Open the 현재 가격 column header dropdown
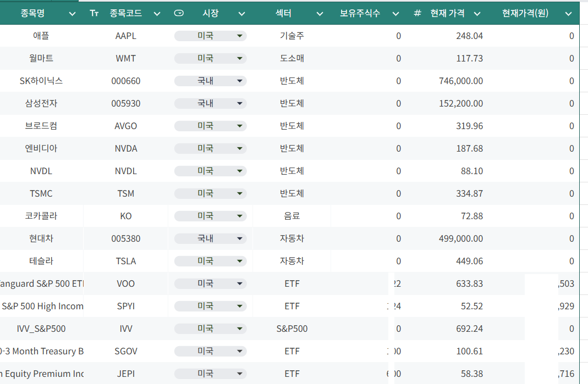Image resolution: width=588 pixels, height=384 pixels. point(476,13)
